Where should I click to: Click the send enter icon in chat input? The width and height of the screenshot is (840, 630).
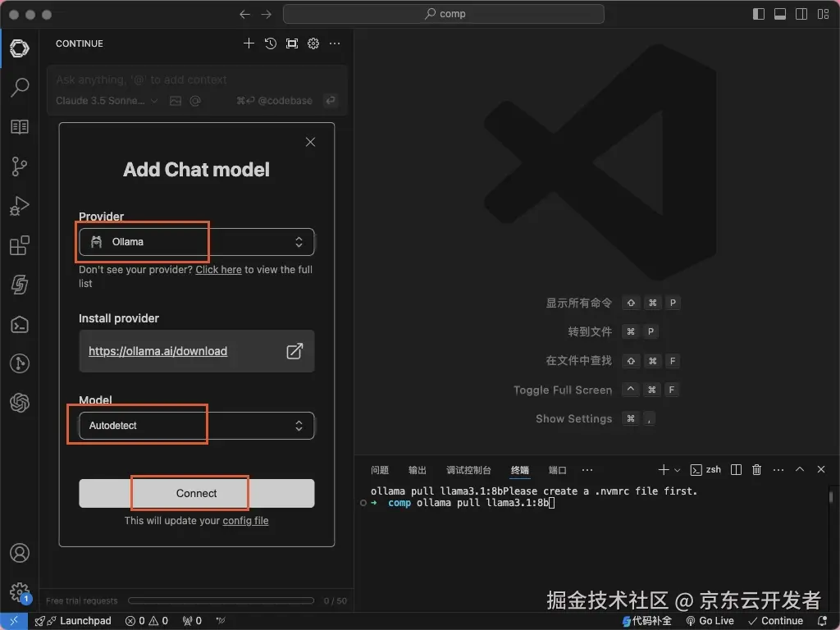331,101
